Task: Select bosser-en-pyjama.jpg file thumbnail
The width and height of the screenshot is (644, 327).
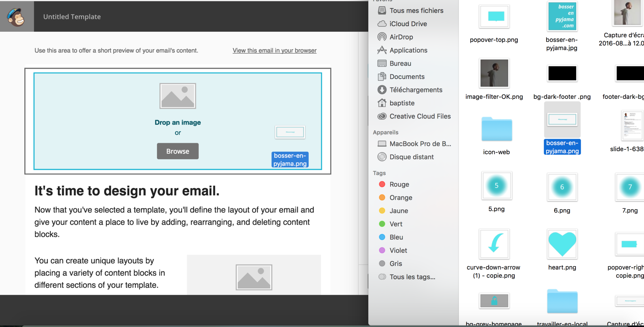Action: [x=562, y=16]
